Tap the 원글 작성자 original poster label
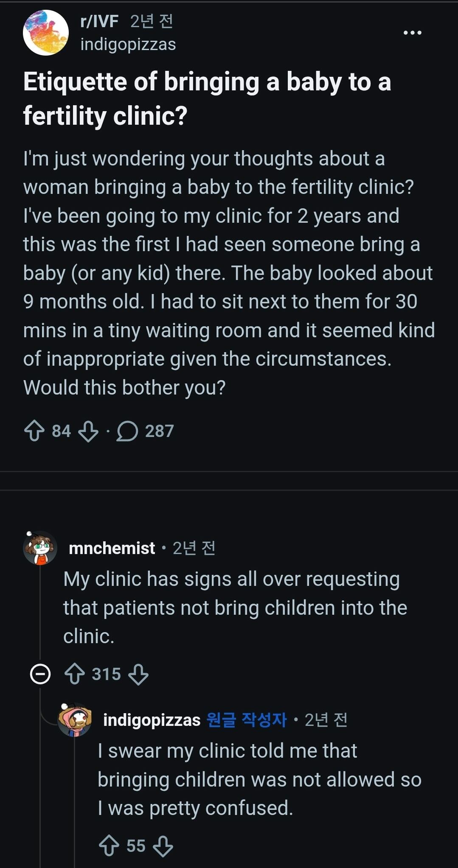Screen dimensions: 458x868 pyautogui.click(x=247, y=720)
